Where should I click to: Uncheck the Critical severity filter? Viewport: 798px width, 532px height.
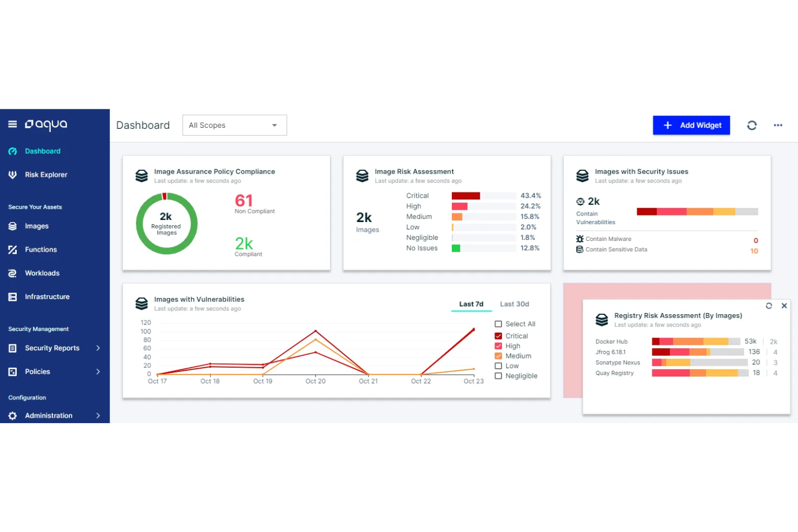coord(498,335)
